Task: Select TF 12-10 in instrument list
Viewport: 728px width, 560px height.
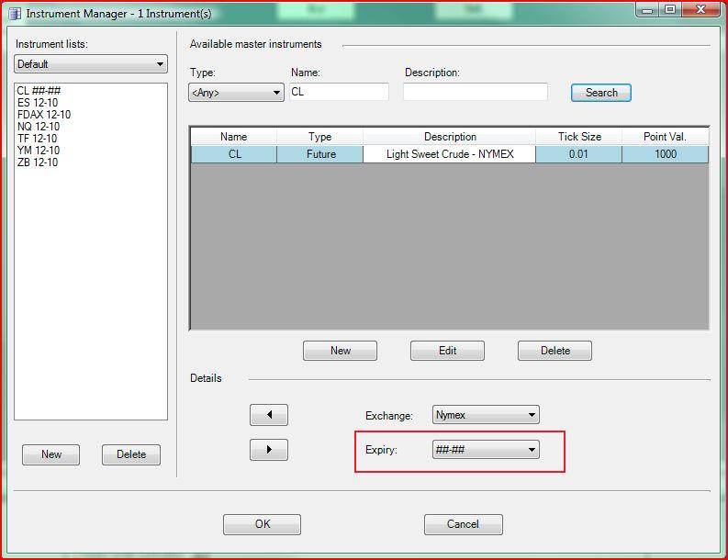Action: (x=37, y=139)
